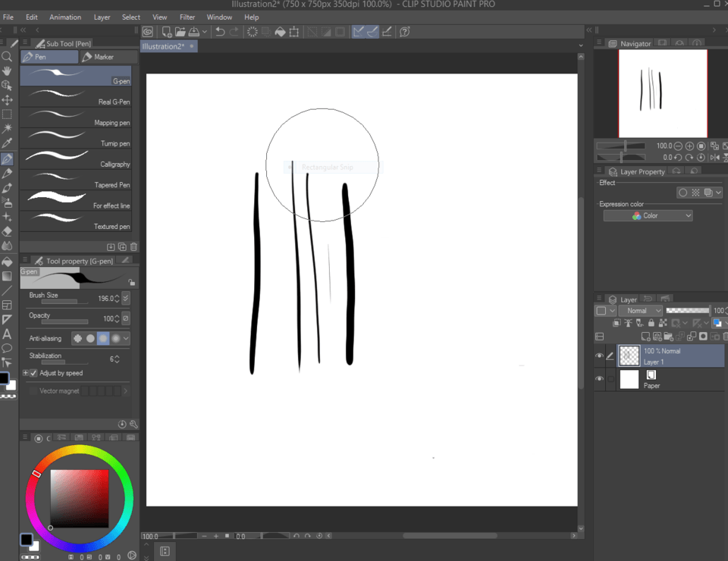Screen dimensions: 728x561
Task: Open the Filter menu
Action: [x=187, y=16]
